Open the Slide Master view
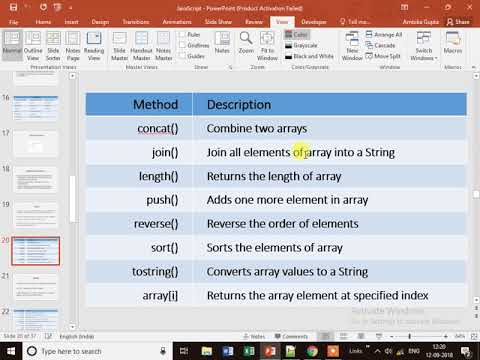480x360 pixels. pos(119,46)
